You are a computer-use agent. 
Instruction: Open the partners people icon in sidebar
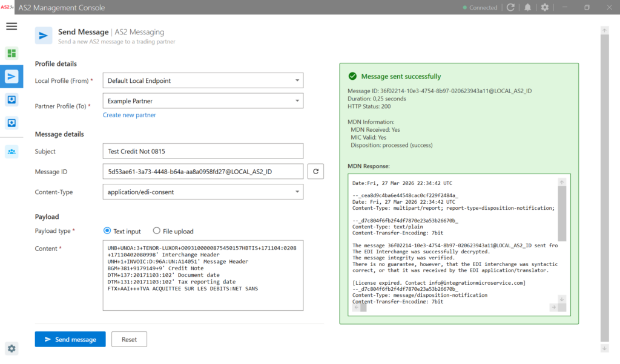click(x=12, y=151)
